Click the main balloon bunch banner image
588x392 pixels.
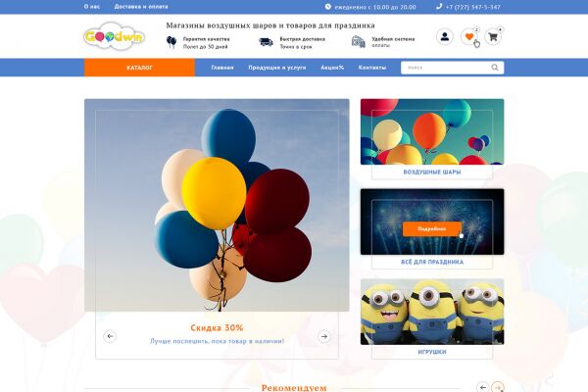(217, 205)
